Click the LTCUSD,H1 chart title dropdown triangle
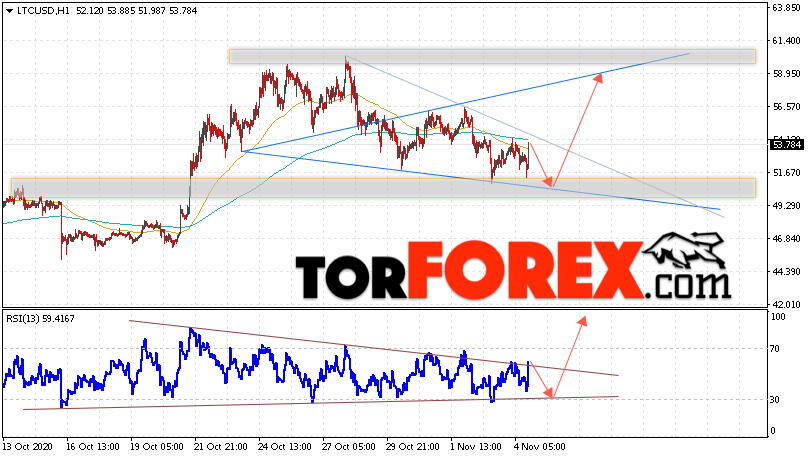Viewport: 808px width, 458px height. [x=10, y=11]
